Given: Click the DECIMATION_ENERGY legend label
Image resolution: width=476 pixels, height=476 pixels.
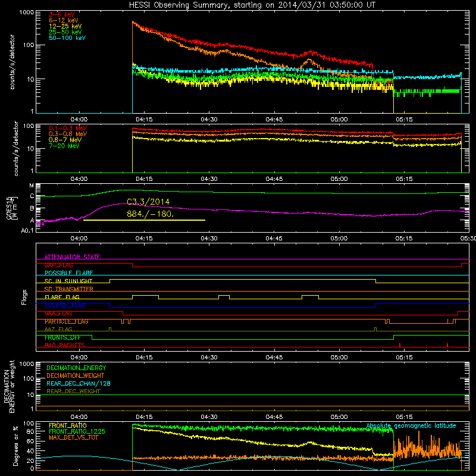Looking at the screenshot, I should pos(76,368).
